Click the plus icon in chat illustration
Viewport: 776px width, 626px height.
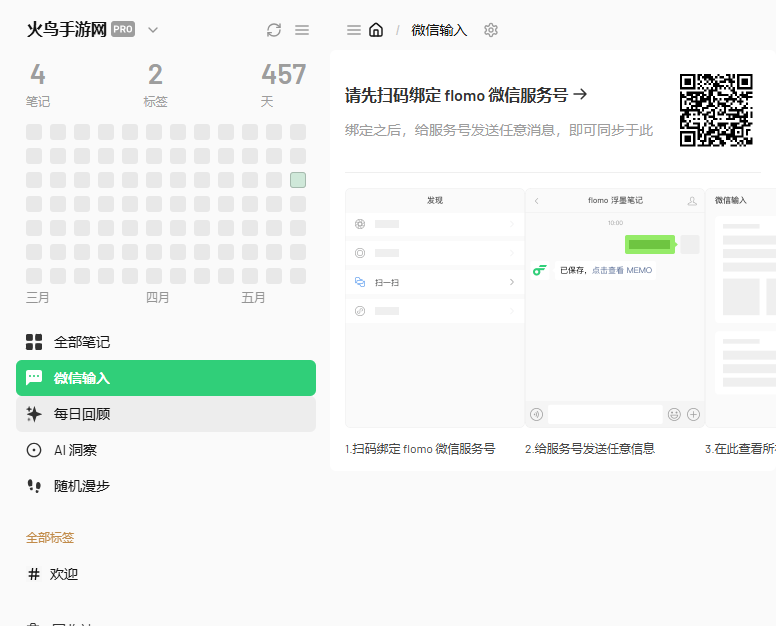click(693, 414)
